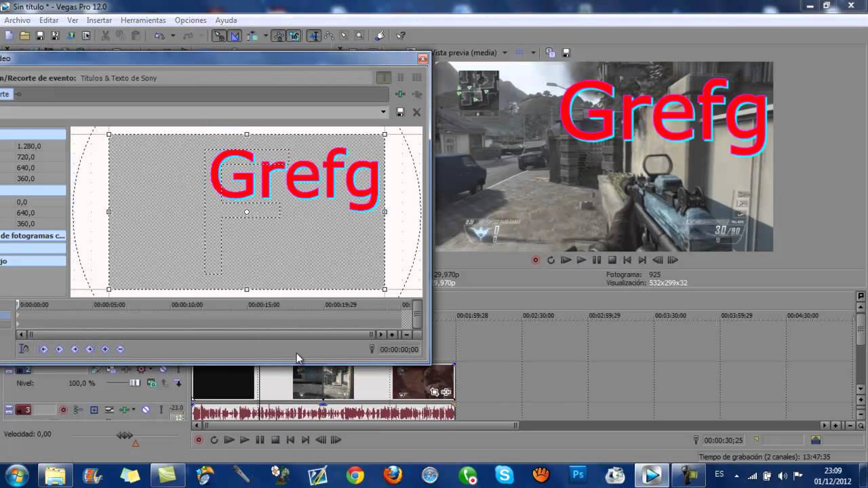
Task: Open the preset dropdown in the dialog
Action: pyautogui.click(x=383, y=112)
